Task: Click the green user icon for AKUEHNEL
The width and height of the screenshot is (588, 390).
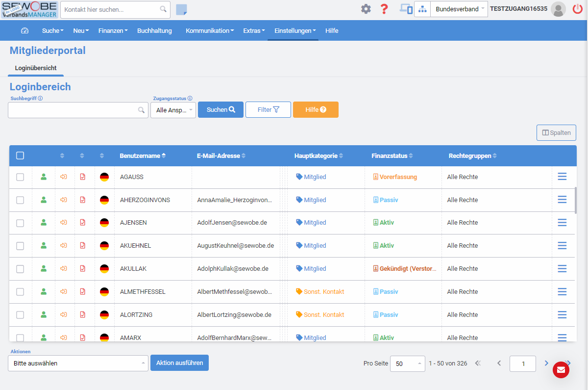Action: click(x=44, y=246)
